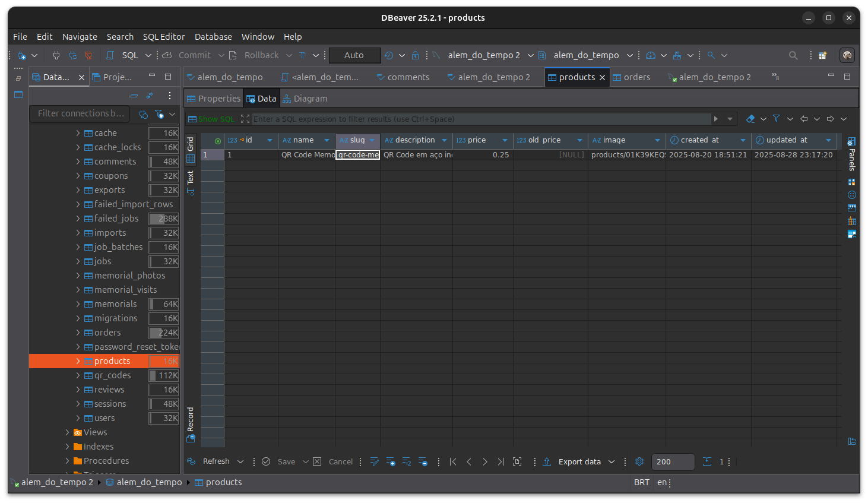Screen dimensions: 868x503
Task: Expand the Views folder in navigator
Action: 67,432
